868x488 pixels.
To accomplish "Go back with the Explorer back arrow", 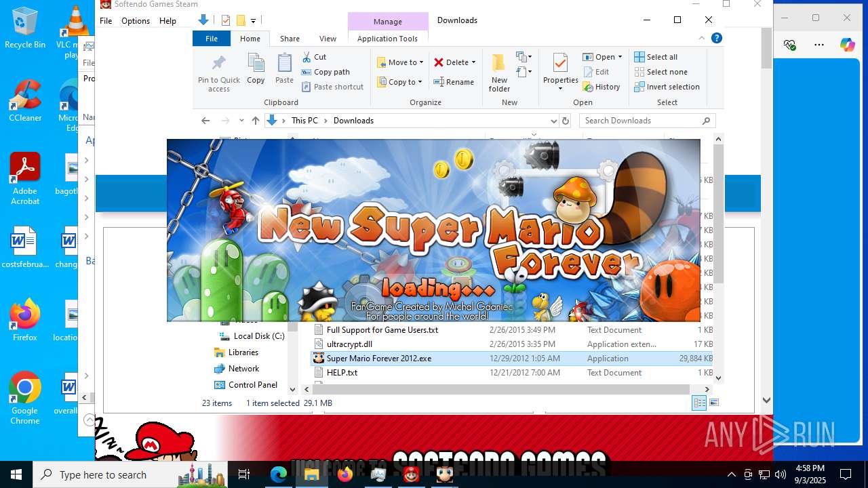I will (205, 121).
